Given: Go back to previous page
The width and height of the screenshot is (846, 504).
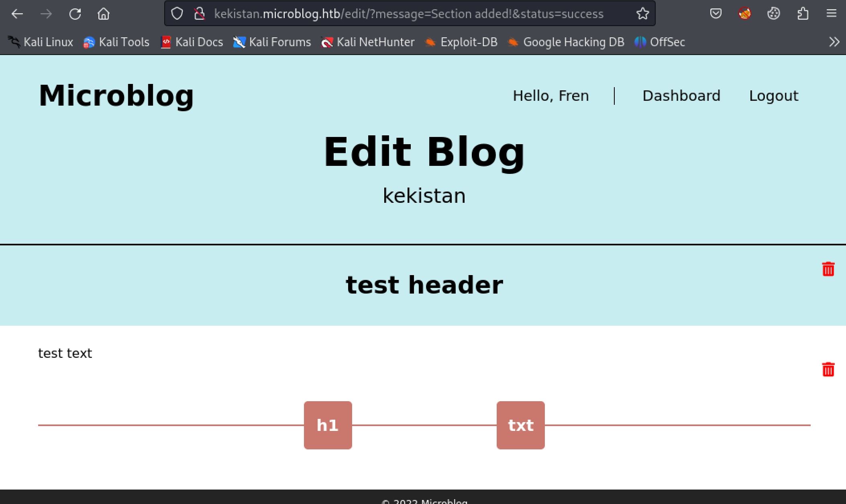Looking at the screenshot, I should tap(17, 14).
